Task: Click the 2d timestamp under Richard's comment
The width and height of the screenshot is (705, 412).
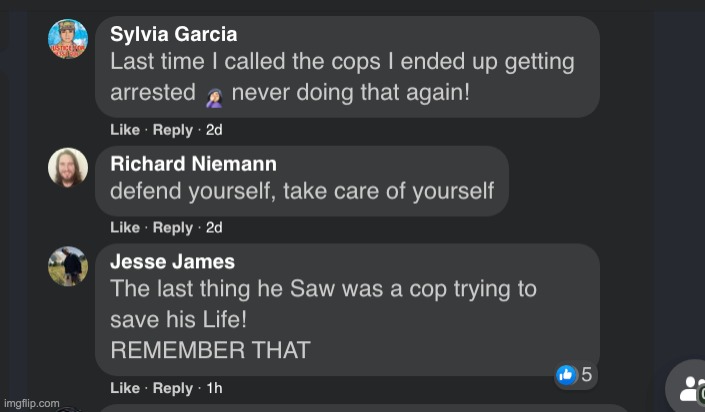Action: click(x=214, y=228)
